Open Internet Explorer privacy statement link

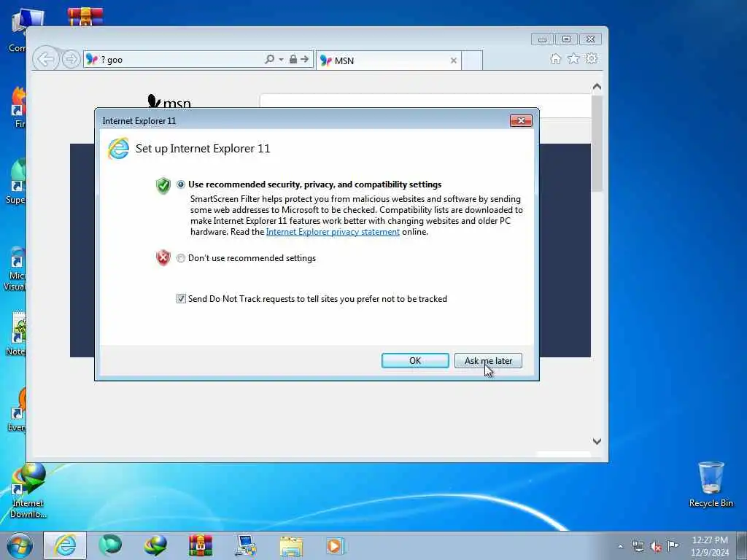[333, 232]
